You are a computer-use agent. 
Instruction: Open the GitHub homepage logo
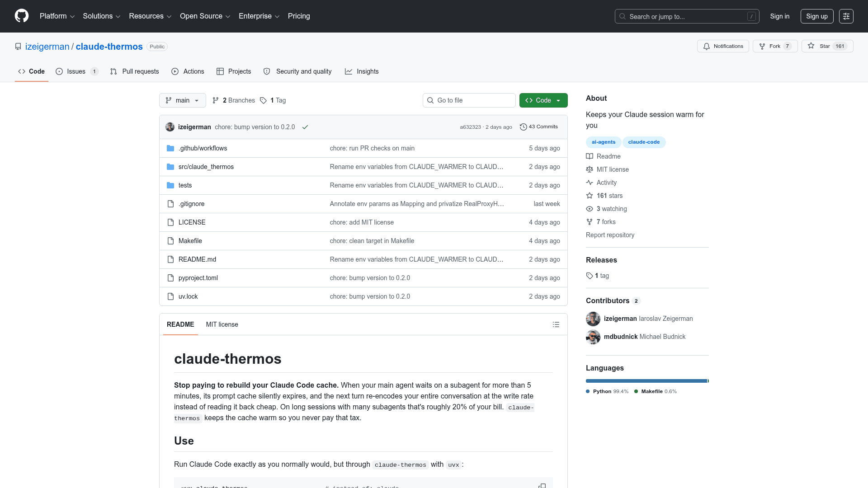22,16
